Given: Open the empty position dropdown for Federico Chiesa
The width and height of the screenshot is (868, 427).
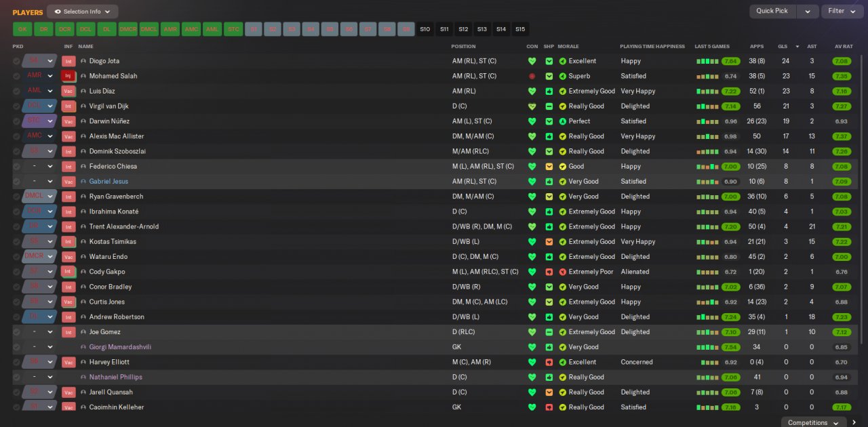Looking at the screenshot, I should point(39,166).
